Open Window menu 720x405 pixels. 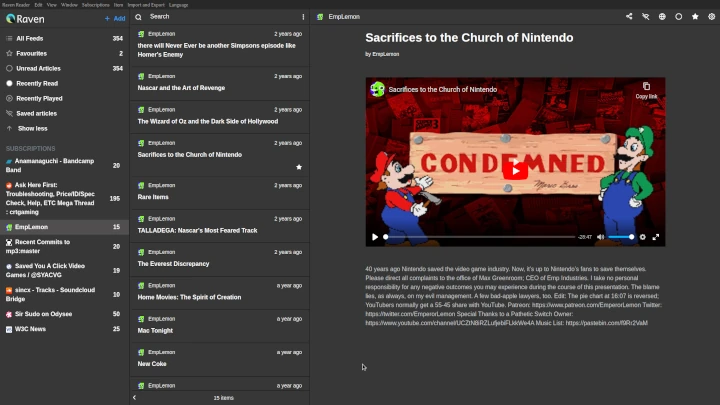pyautogui.click(x=69, y=5)
